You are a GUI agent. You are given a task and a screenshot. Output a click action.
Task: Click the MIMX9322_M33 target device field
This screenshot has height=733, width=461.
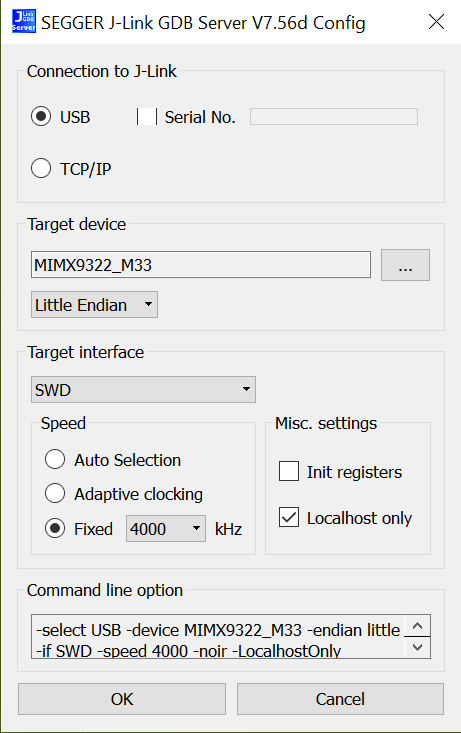point(201,265)
